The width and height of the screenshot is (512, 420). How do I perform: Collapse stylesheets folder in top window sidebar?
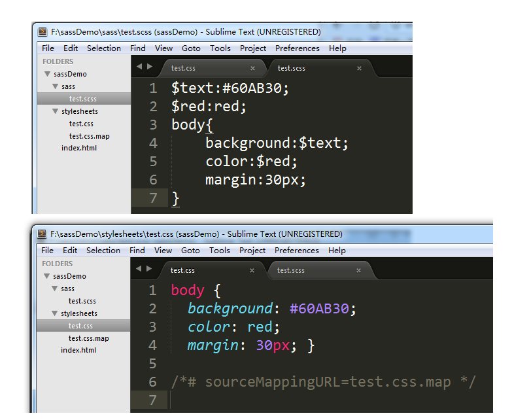[55, 111]
